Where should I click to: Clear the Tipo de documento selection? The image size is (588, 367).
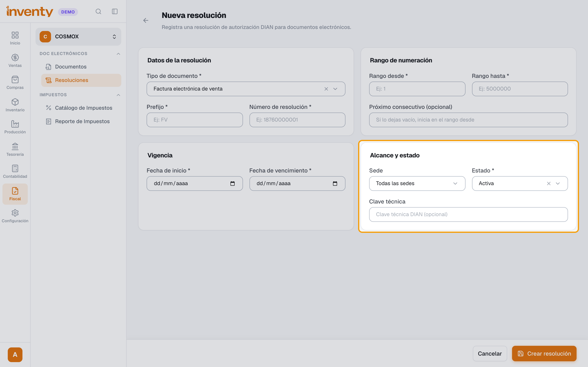click(x=326, y=89)
